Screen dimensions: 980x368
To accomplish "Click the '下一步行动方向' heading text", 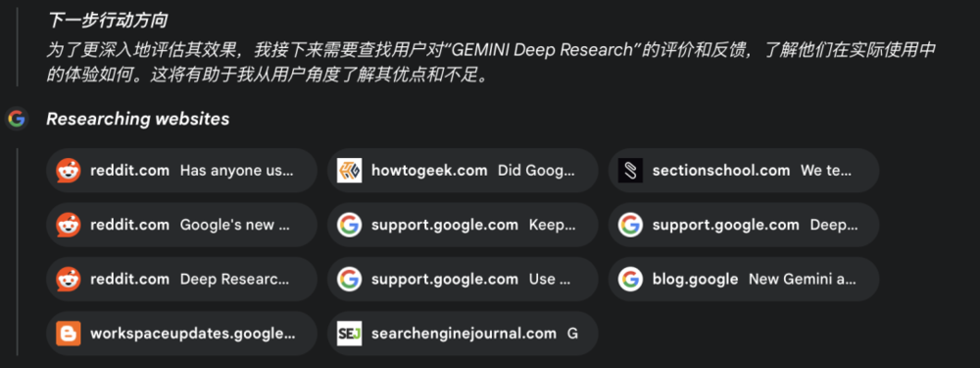I will point(108,21).
